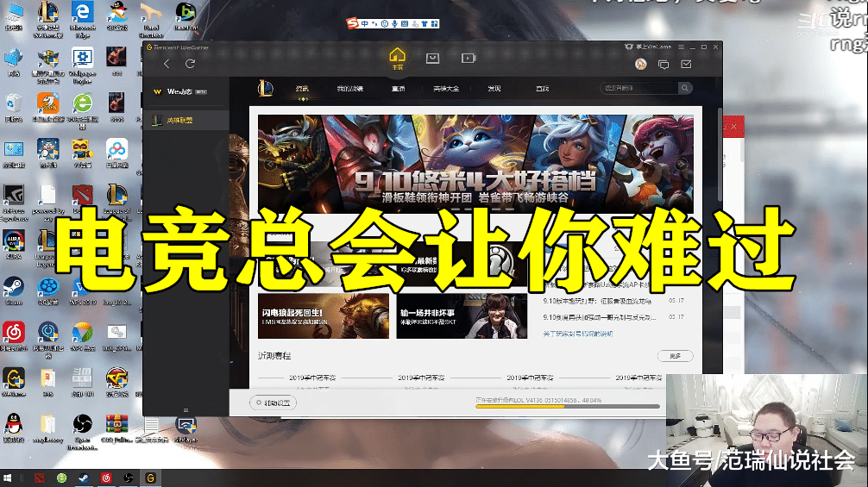Click the search magnifier icon

click(685, 88)
